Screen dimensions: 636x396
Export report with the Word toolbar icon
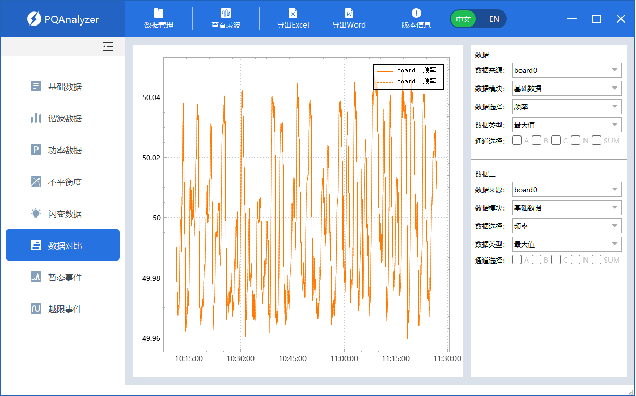coord(349,13)
